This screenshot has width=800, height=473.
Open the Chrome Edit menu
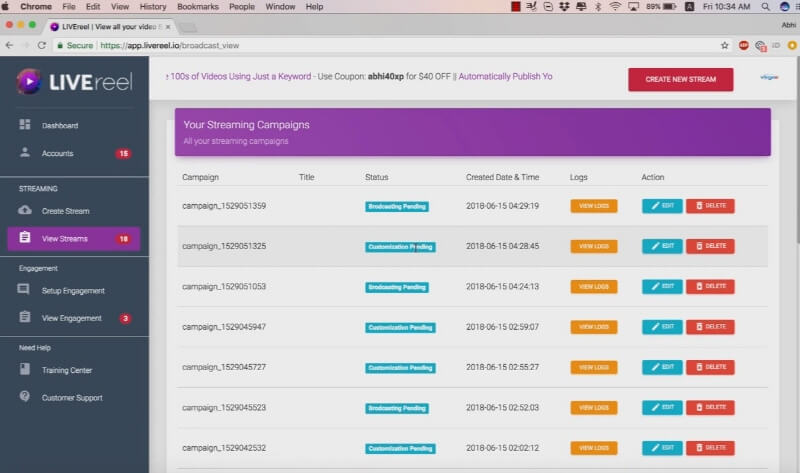coord(93,7)
